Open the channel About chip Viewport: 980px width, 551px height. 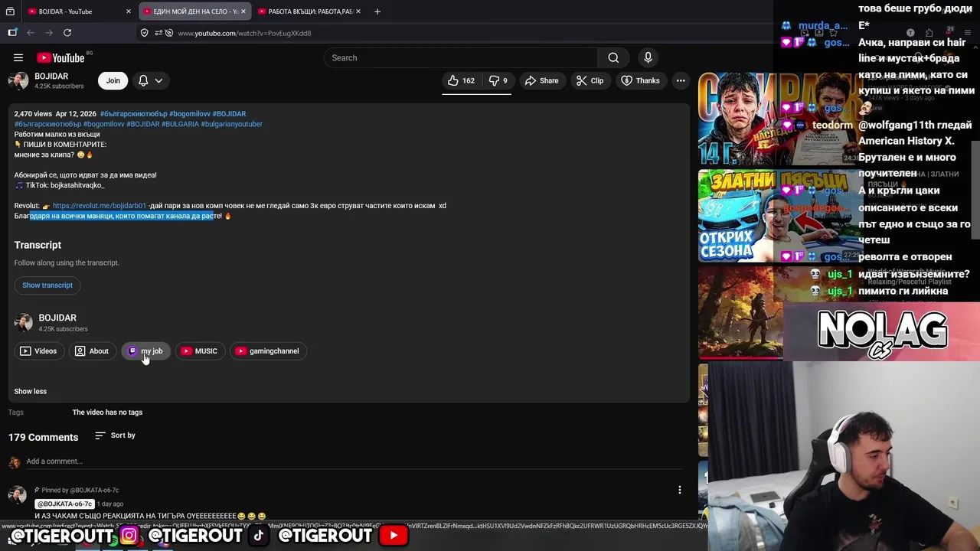pos(92,351)
